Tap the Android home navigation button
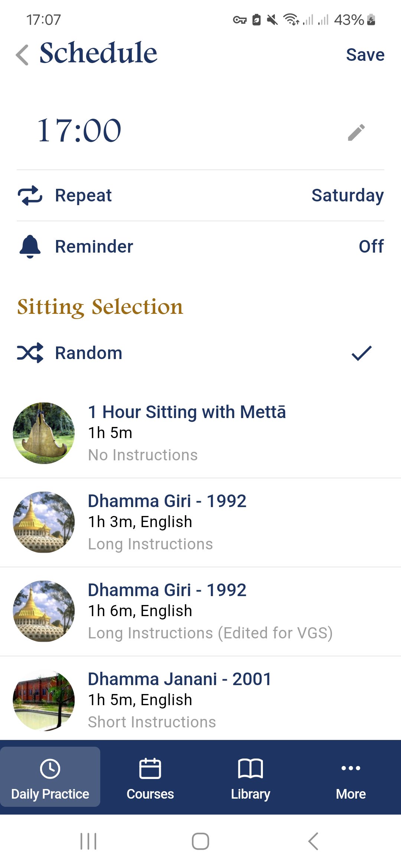The height and width of the screenshot is (868, 401). coord(200,841)
